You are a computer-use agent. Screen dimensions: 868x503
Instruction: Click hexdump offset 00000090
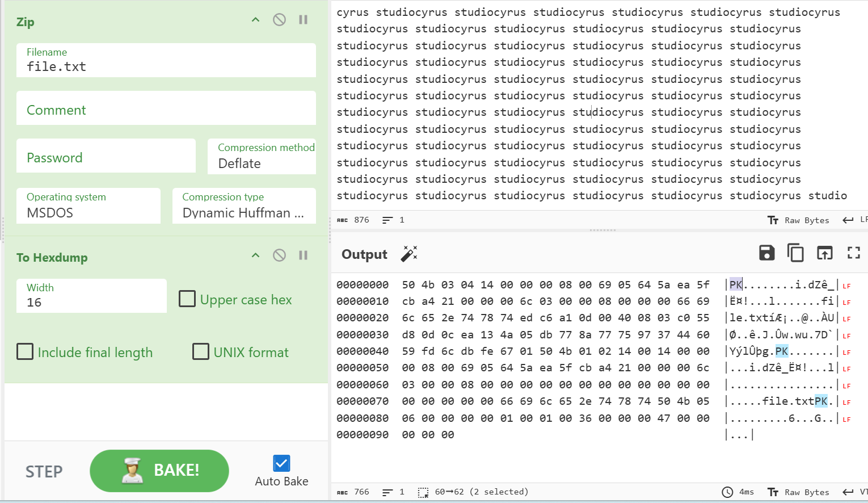tap(363, 435)
